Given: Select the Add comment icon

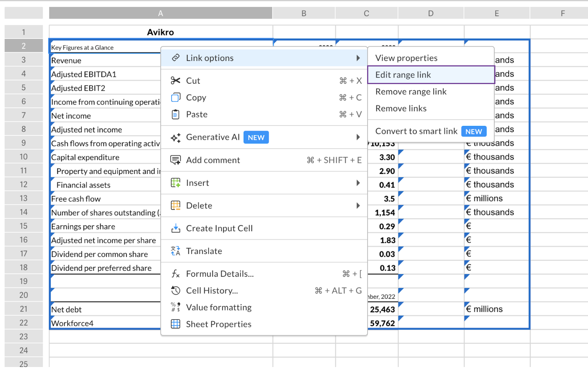Looking at the screenshot, I should pos(175,160).
